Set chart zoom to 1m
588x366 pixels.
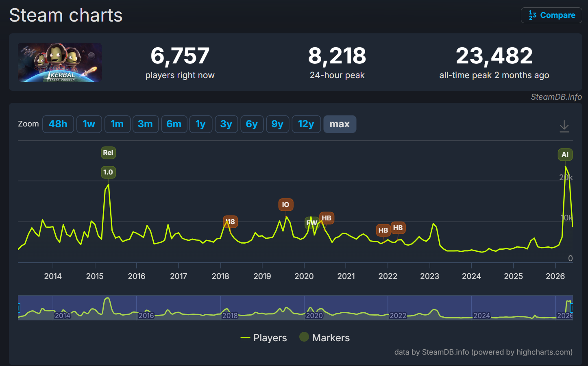coord(117,124)
